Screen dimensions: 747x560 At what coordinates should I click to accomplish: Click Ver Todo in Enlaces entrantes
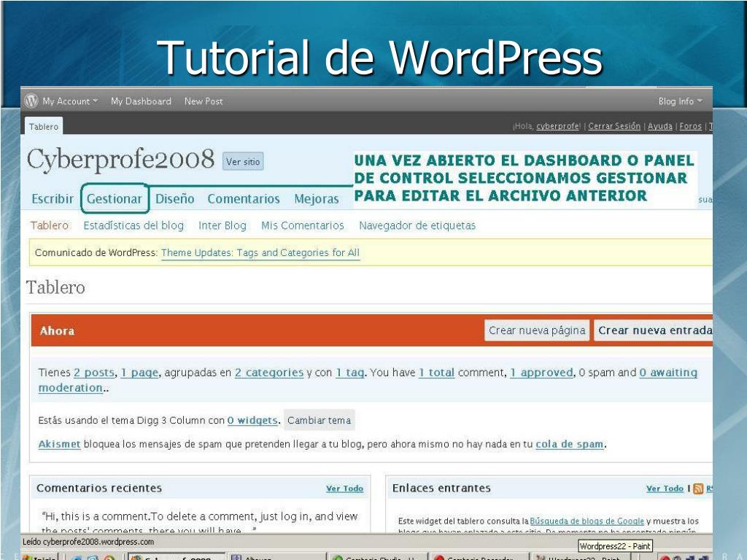(665, 489)
